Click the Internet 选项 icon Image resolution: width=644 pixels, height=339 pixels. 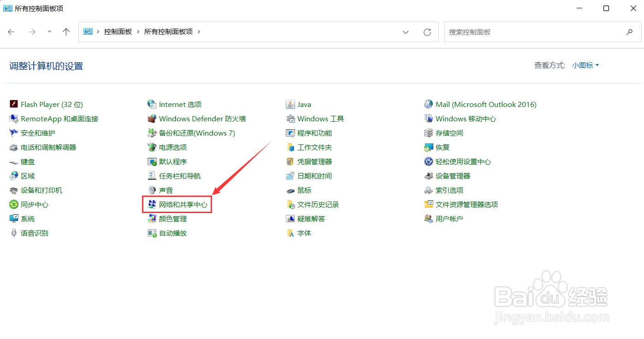pos(152,105)
